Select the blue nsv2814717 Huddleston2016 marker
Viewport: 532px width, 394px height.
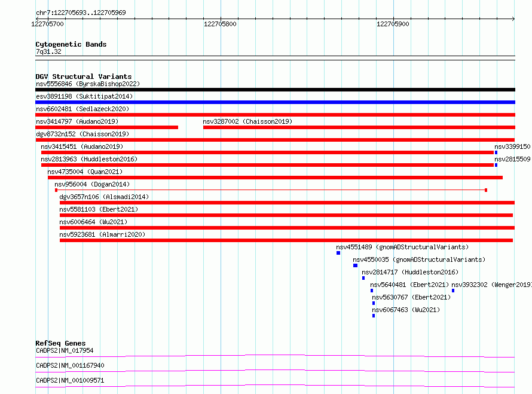363,278
